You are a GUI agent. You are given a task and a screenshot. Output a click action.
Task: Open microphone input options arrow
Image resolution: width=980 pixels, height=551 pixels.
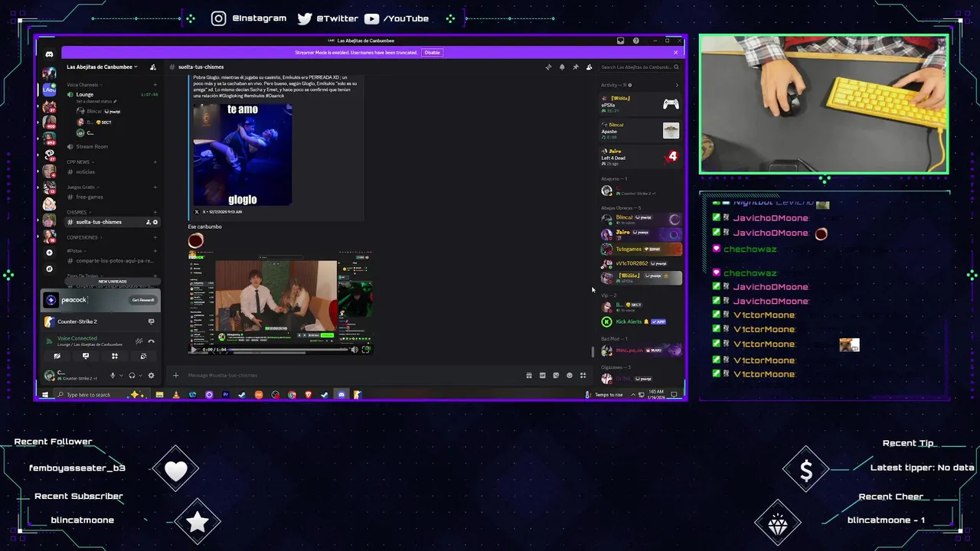(x=121, y=375)
